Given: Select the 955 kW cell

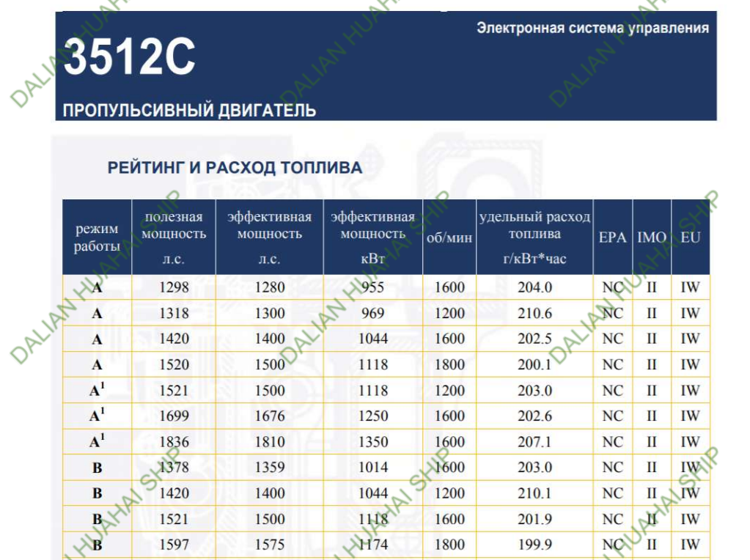Looking at the screenshot, I should coord(372,287).
